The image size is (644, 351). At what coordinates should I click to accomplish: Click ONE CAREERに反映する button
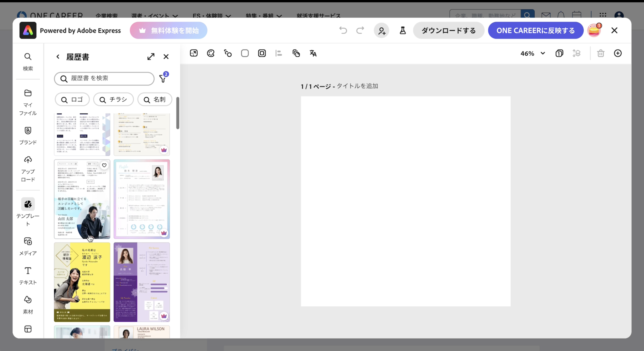536,30
